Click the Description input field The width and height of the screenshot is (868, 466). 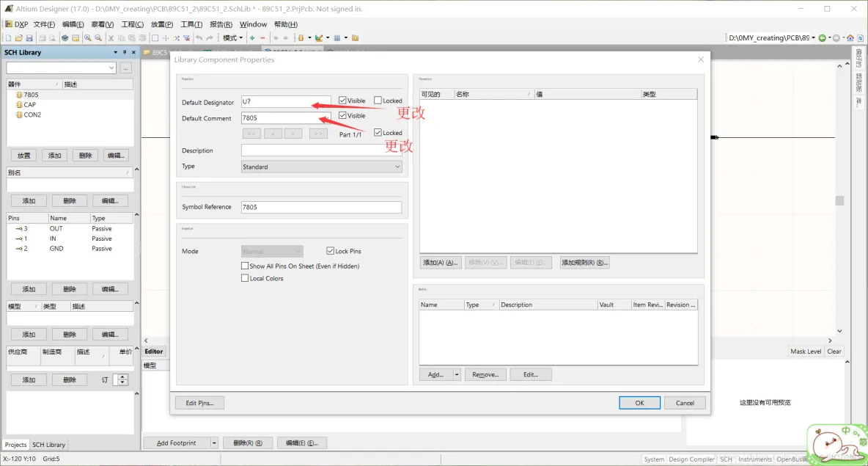click(321, 150)
